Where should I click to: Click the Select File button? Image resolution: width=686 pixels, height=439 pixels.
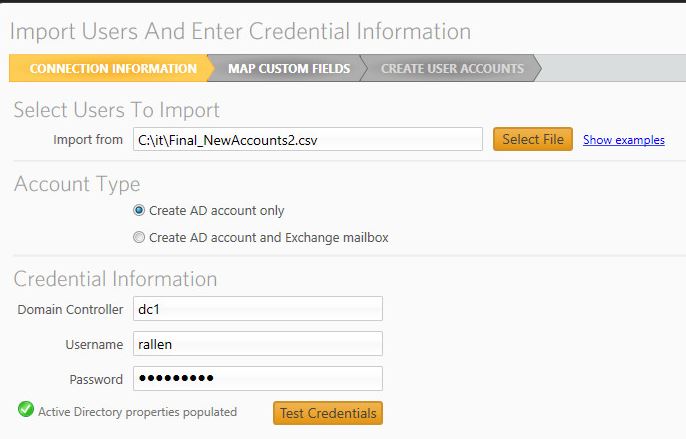coord(532,139)
